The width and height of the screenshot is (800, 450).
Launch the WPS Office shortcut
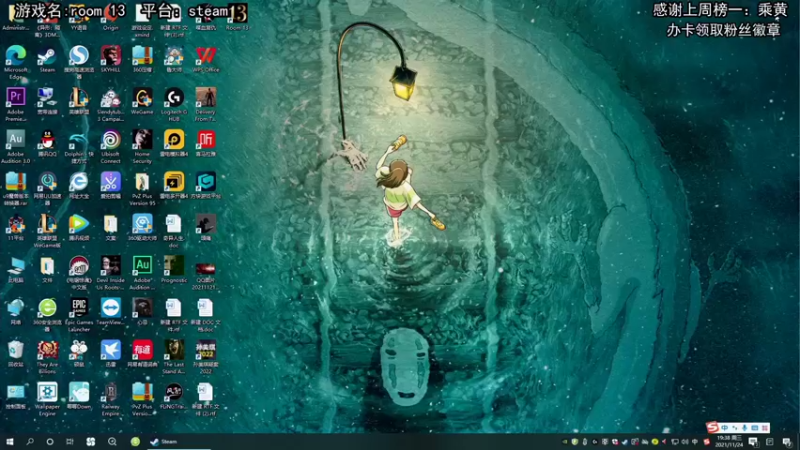pyautogui.click(x=206, y=57)
